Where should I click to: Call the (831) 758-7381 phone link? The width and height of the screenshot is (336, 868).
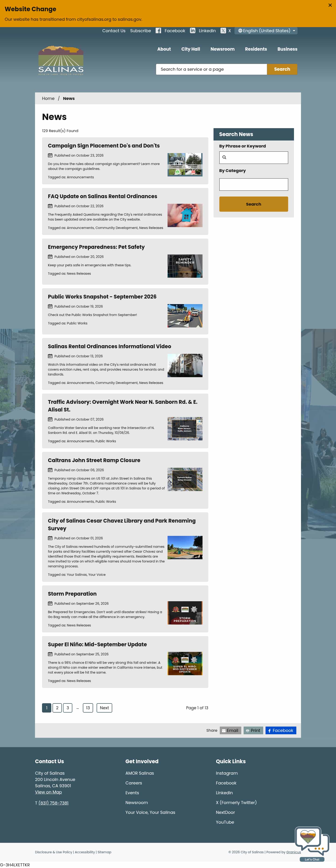pyautogui.click(x=54, y=803)
